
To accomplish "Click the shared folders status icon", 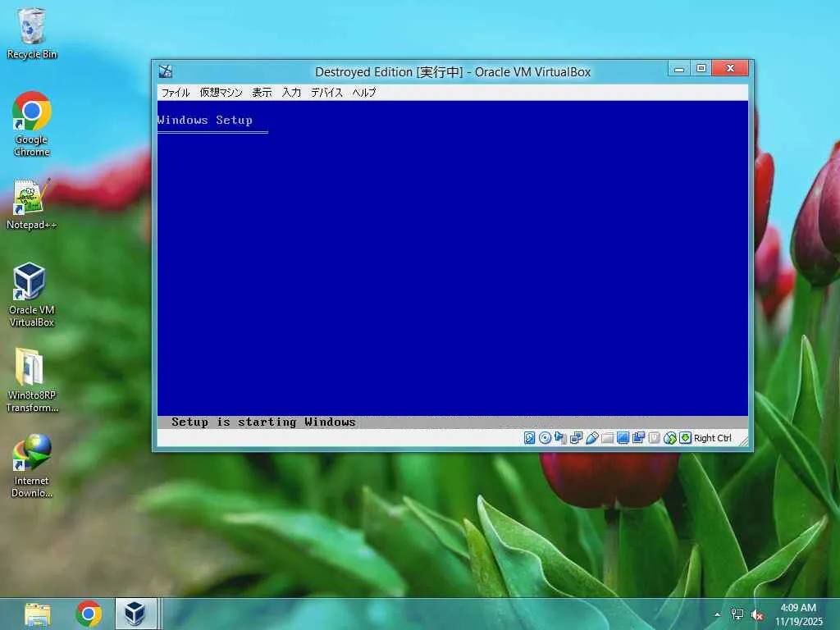I will pyautogui.click(x=608, y=438).
